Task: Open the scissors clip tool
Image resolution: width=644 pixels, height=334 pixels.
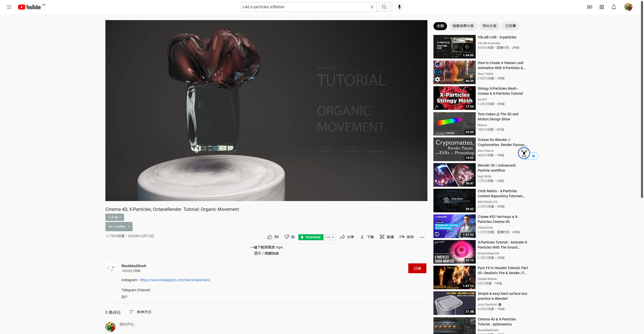Action: tap(382, 237)
